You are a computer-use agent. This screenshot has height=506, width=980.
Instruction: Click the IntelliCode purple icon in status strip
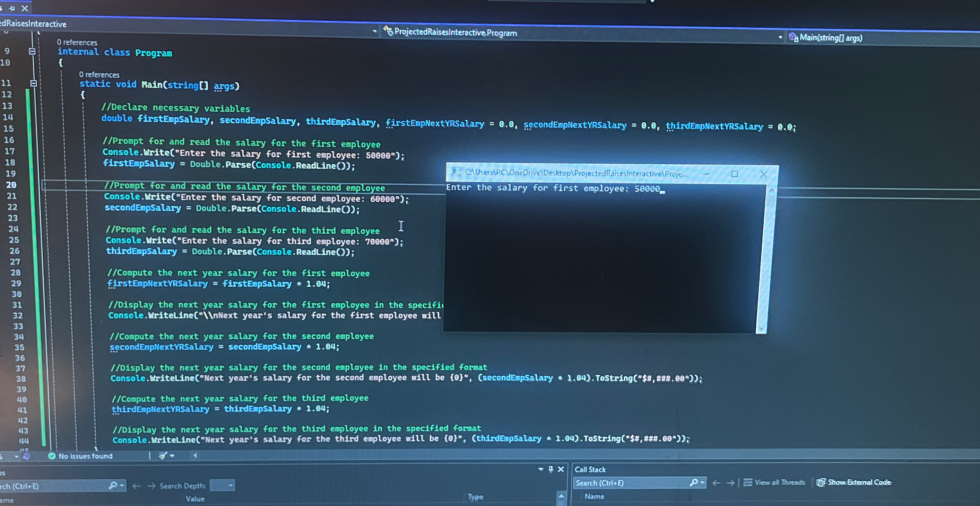click(27, 456)
